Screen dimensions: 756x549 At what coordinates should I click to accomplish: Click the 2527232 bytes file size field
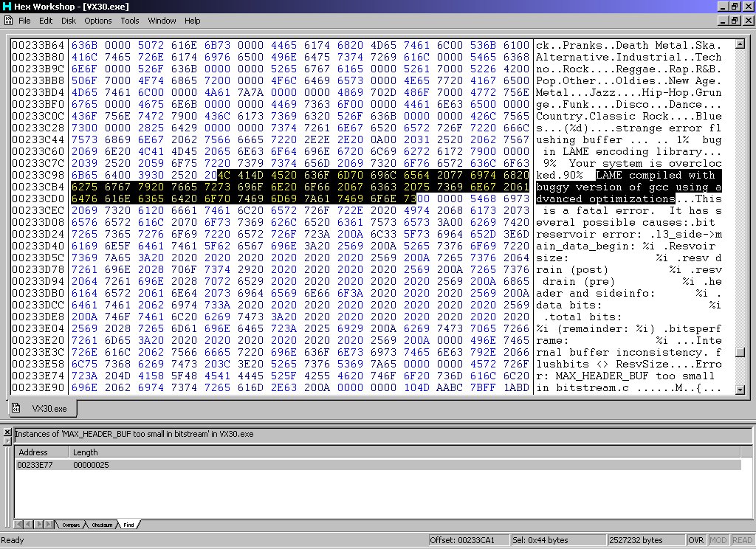coord(645,540)
